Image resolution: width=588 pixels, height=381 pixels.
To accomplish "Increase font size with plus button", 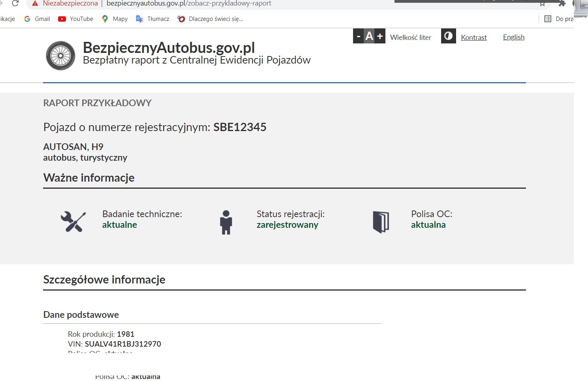I will click(x=380, y=37).
